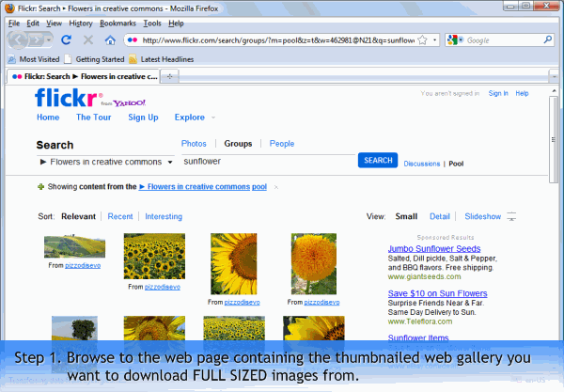Screen dimensions: 564x392
Task: Open the list all tabs dropdown
Action: click(x=554, y=76)
